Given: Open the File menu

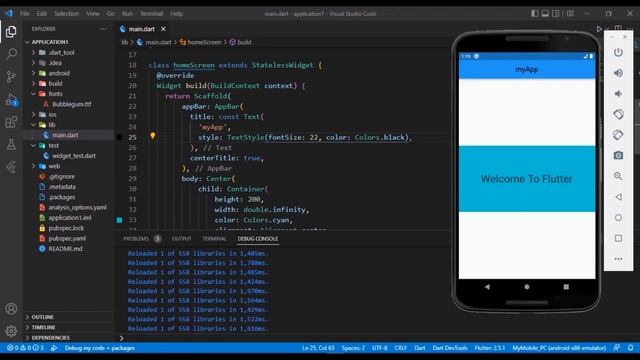Looking at the screenshot, I should [24, 13].
